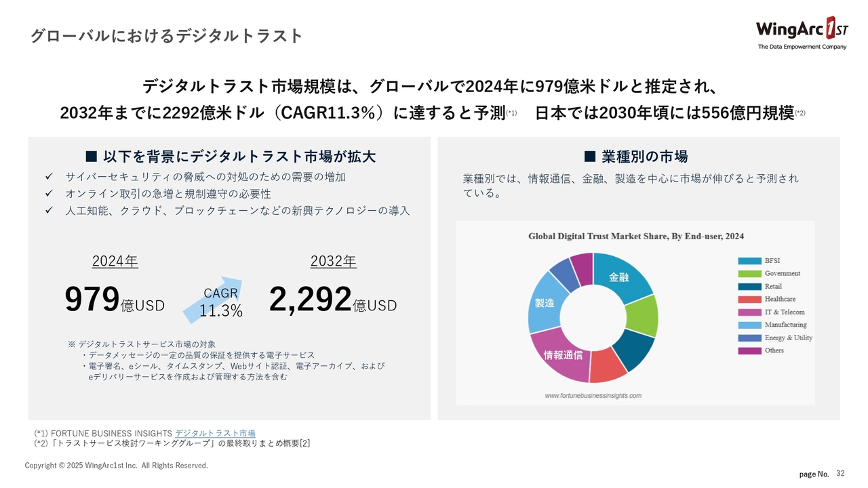The height and width of the screenshot is (488, 868).
Task: Click the page number 32
Action: [841, 472]
